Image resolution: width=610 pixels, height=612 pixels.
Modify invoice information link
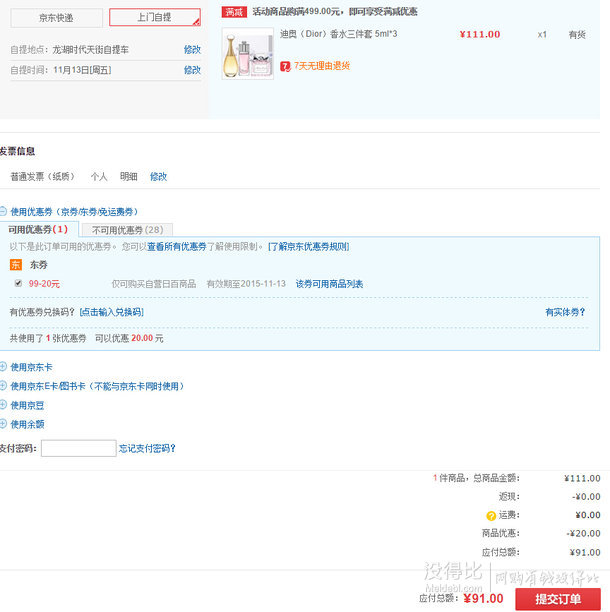(158, 176)
